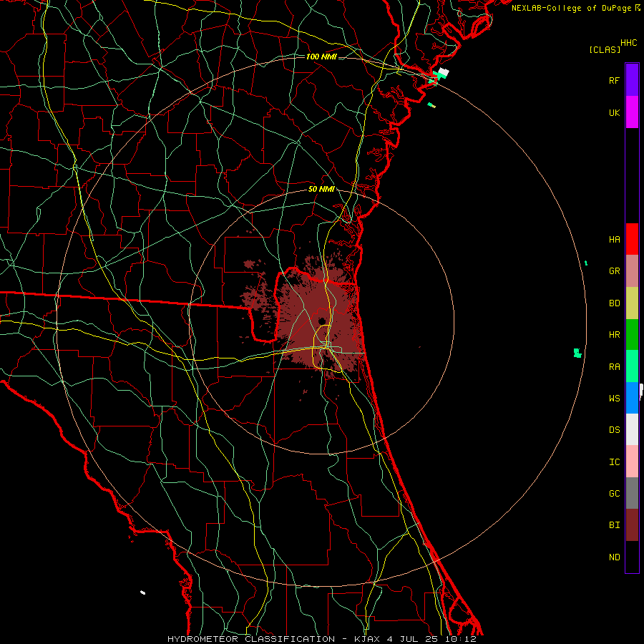Select the IC pink legend swatch
Image resolution: width=644 pixels, height=644 pixels.
(x=632, y=462)
